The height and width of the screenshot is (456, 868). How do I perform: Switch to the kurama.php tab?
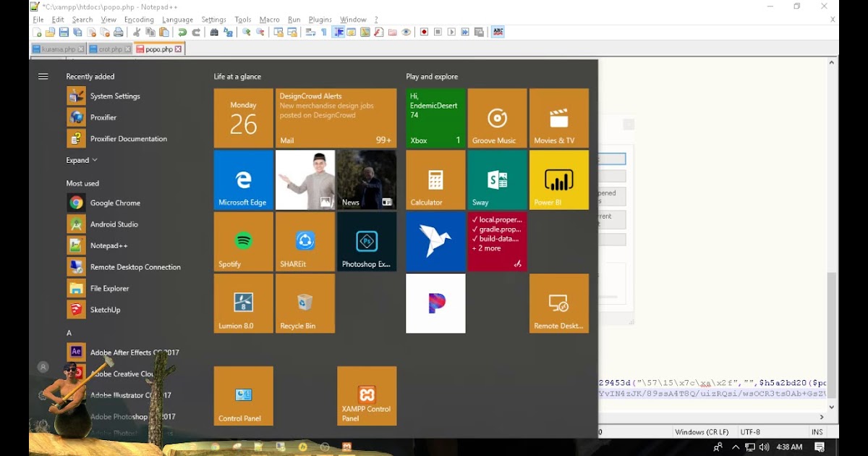(59, 49)
